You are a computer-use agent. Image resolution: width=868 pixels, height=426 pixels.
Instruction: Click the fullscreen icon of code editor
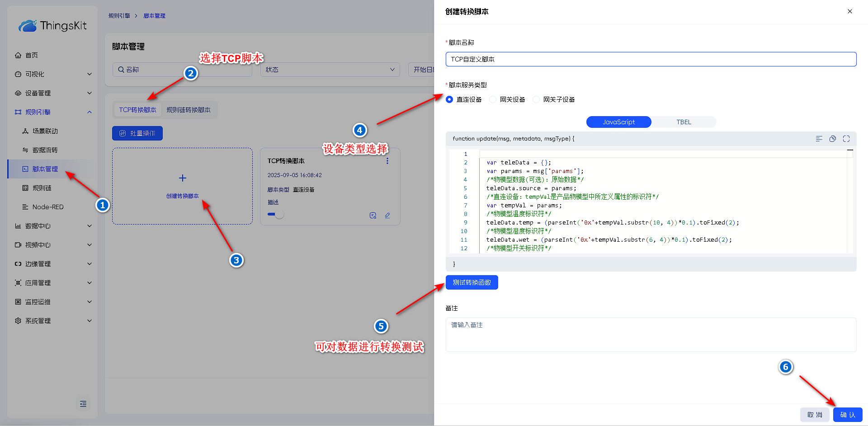click(846, 139)
